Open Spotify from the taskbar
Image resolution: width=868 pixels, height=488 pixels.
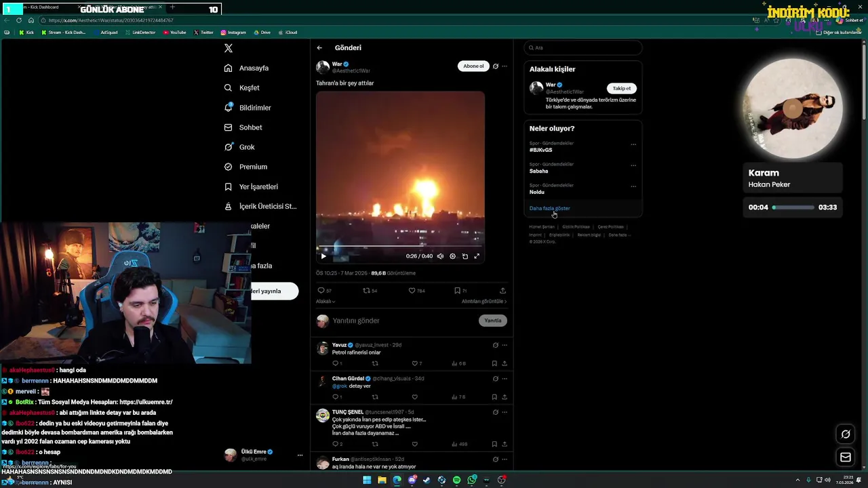coord(456,480)
